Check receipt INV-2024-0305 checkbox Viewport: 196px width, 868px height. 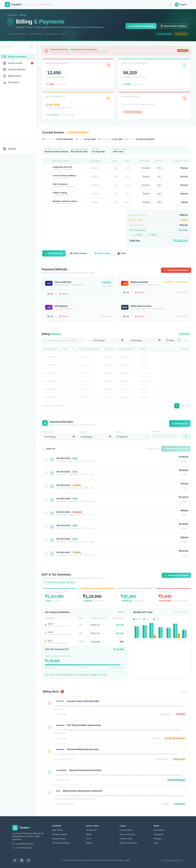pos(46,513)
